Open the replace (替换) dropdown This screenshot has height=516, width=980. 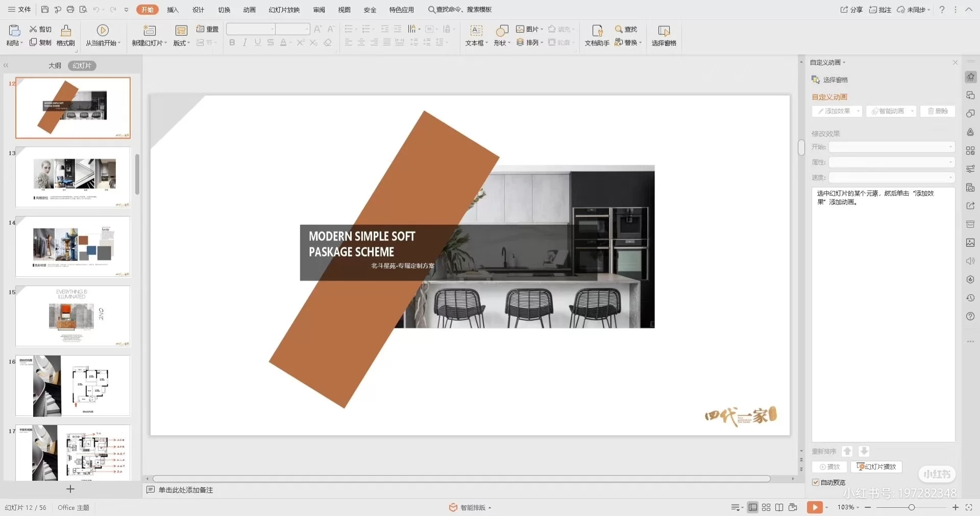coord(628,42)
